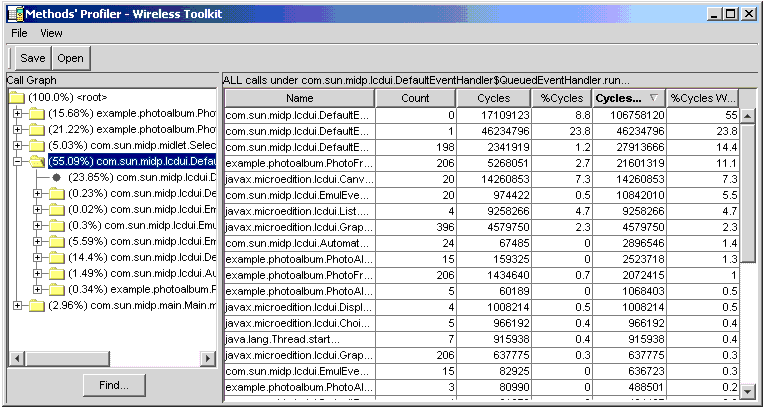Expand the 5.59% com.sun.midp.lcdui node

coord(37,242)
